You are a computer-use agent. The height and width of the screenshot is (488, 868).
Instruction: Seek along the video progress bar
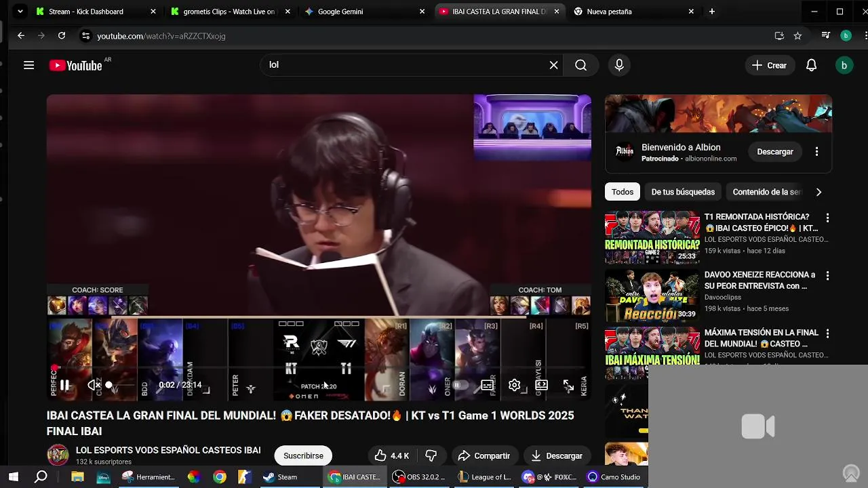coord(319,368)
